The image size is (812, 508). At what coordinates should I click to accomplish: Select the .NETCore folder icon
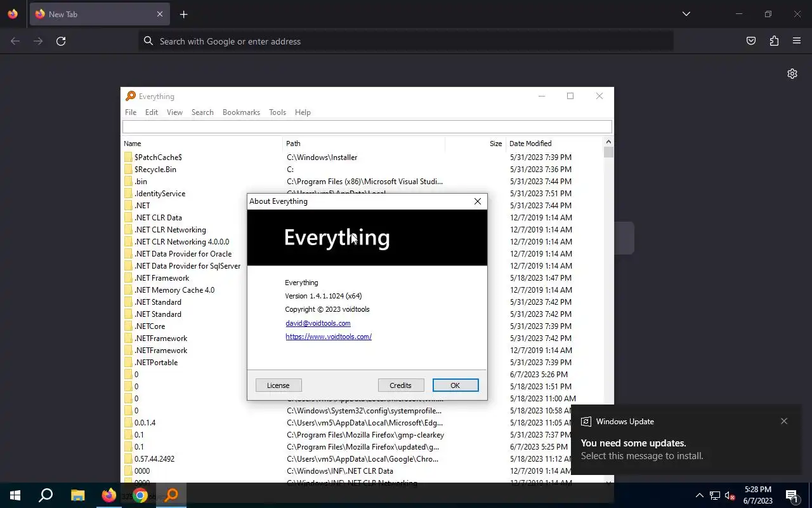point(128,326)
